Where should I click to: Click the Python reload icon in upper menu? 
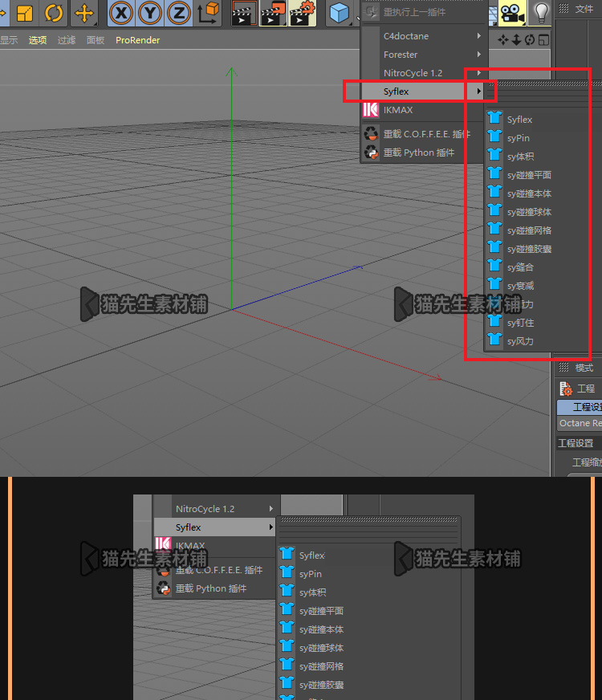(x=371, y=153)
